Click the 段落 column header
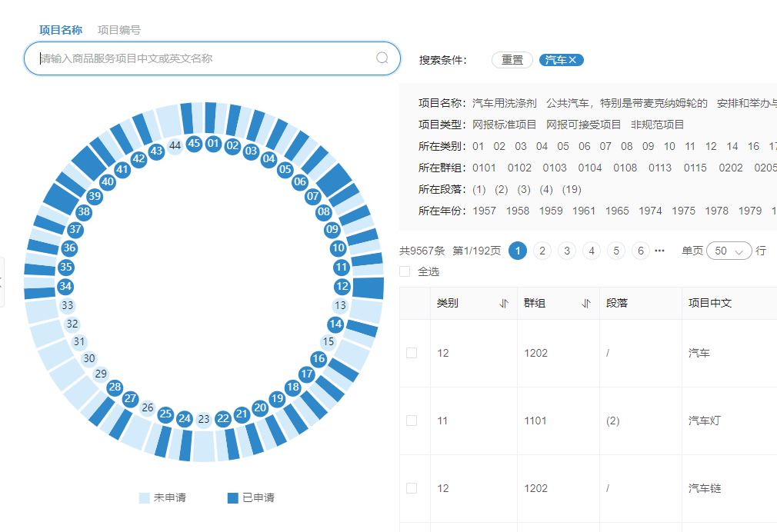This screenshot has width=777, height=532. click(x=617, y=303)
